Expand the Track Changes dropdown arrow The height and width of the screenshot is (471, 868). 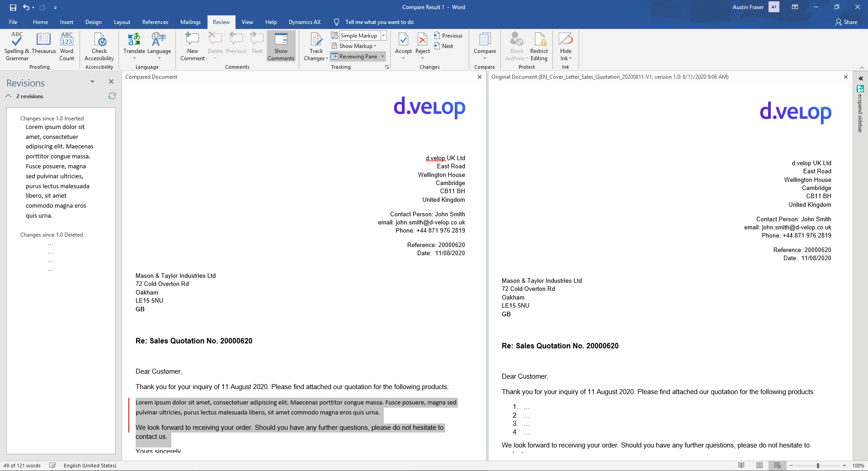[x=326, y=58]
